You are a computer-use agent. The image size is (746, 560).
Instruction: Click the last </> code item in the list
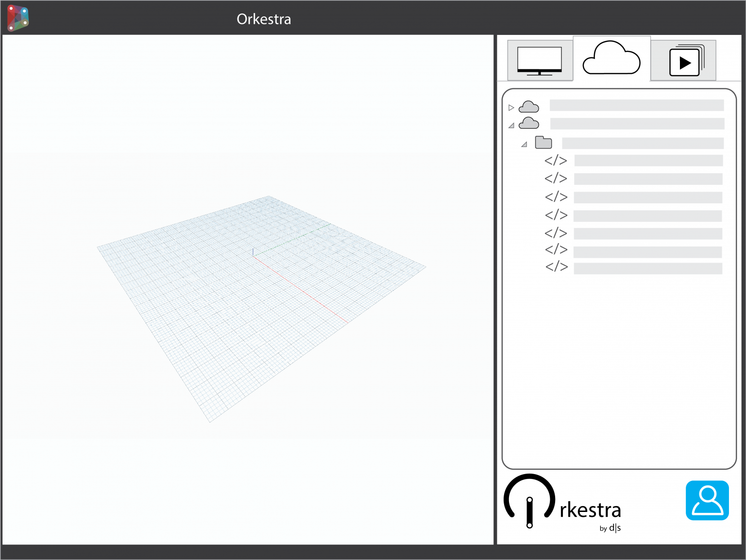tap(557, 267)
